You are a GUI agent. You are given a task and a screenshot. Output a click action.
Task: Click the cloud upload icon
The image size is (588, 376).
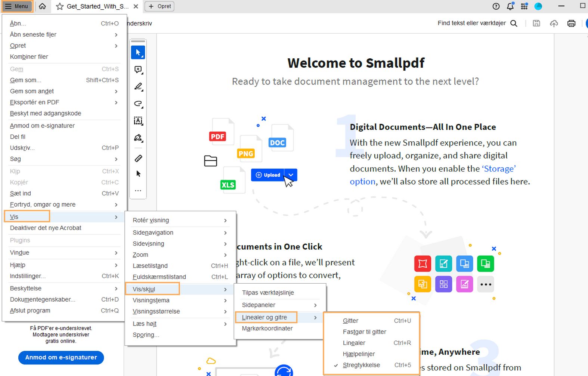tap(554, 23)
